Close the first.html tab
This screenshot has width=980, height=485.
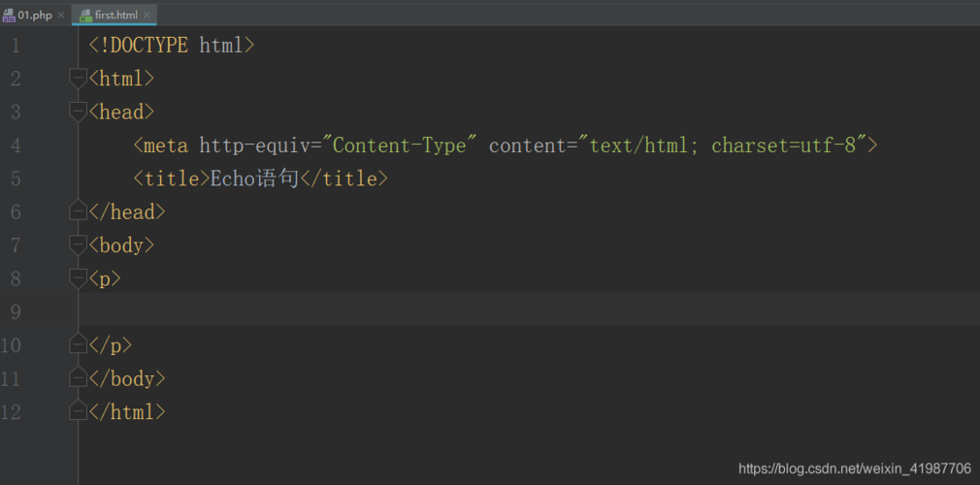(147, 15)
